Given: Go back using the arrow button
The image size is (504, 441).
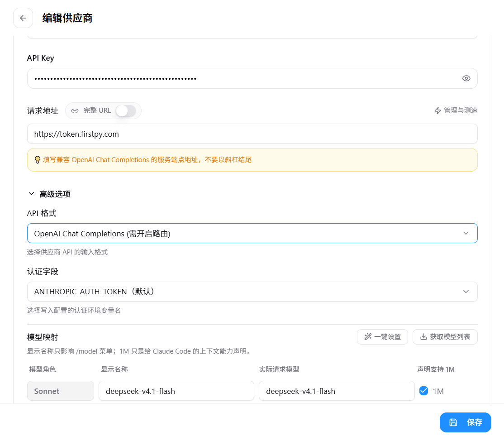Looking at the screenshot, I should (x=23, y=18).
